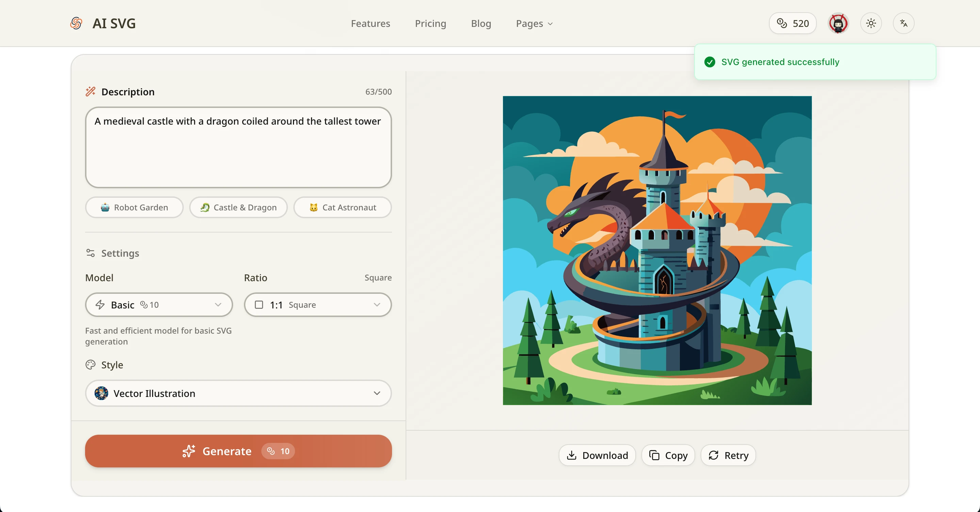Screen dimensions: 980x512
Task: Expand the Vector Illustration style dropdown
Action: 238,393
